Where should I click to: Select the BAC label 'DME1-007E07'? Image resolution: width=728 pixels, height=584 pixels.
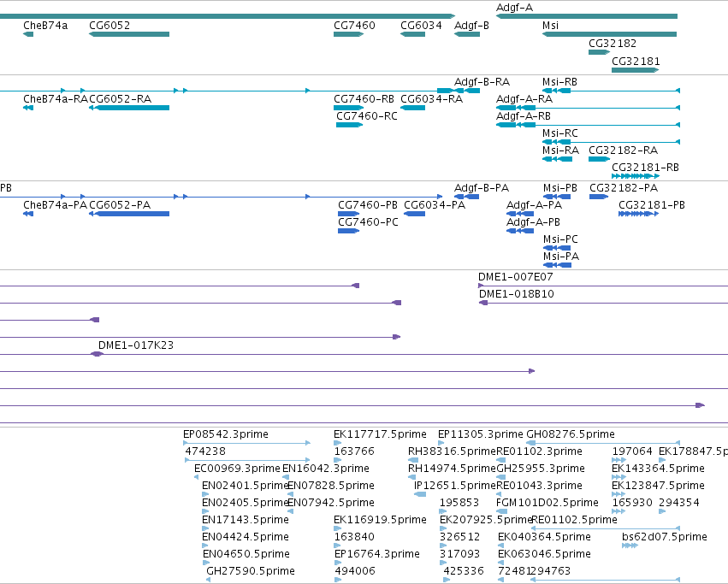click(516, 277)
